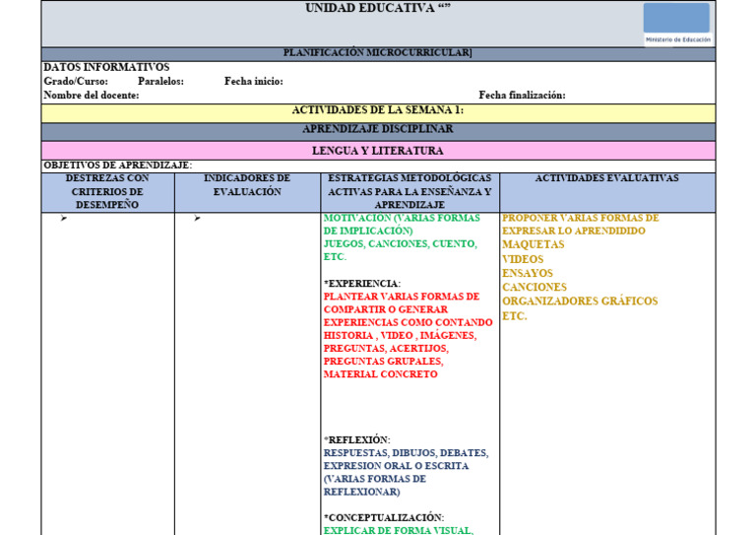This screenshot has height=535, width=756.
Task: Click 'RESPUESTAS, DIBUJOS, DEBATES,' line
Action: tap(406, 453)
